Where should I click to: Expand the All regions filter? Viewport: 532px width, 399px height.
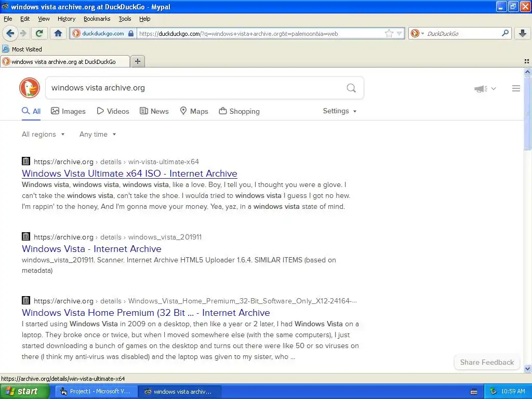pos(43,135)
